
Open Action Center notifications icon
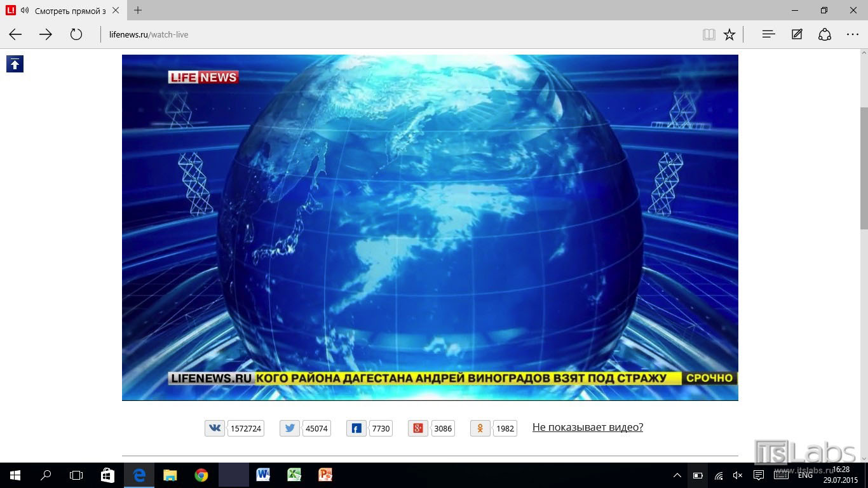coord(758,475)
